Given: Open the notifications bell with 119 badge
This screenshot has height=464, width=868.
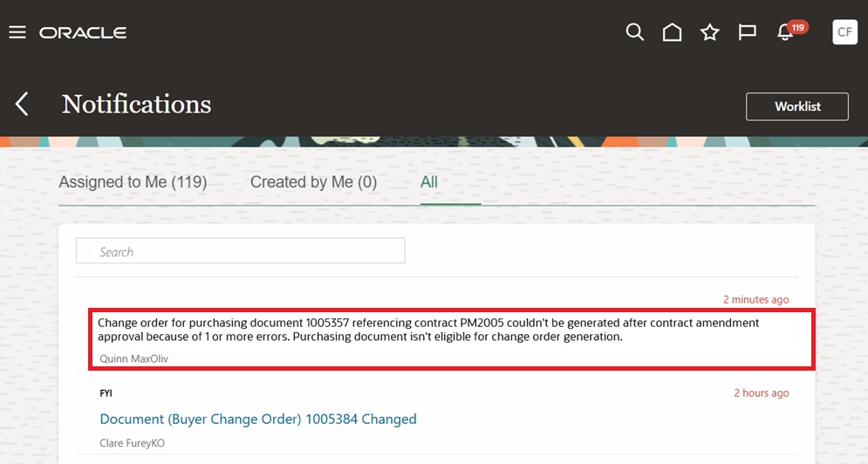Looking at the screenshot, I should 791,31.
